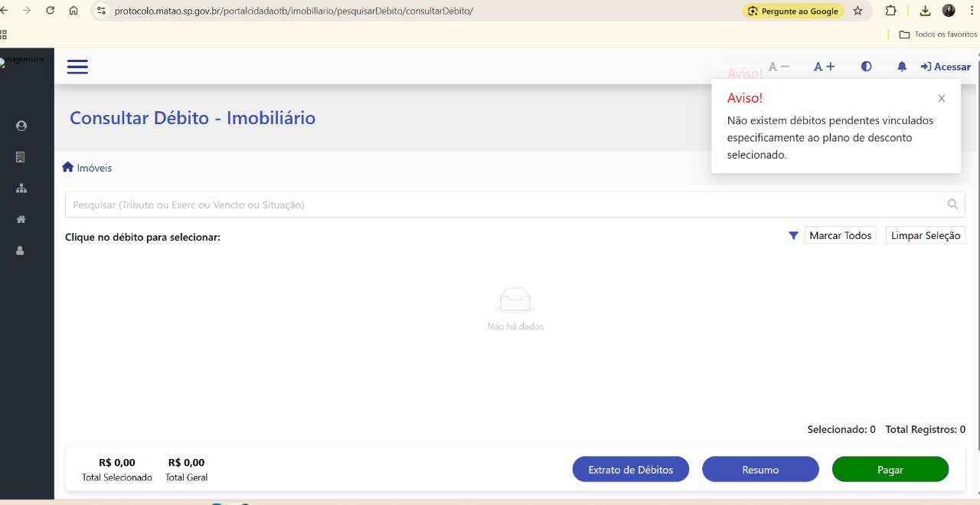Dismiss the Aviso warning popup

(942, 98)
